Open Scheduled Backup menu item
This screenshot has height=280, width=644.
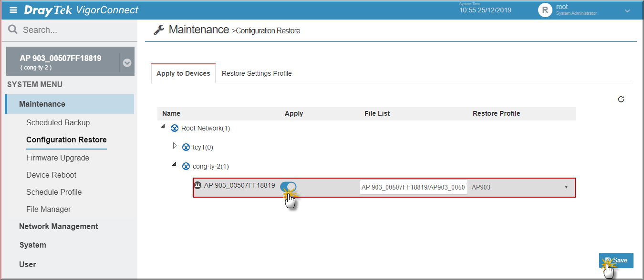click(x=58, y=122)
